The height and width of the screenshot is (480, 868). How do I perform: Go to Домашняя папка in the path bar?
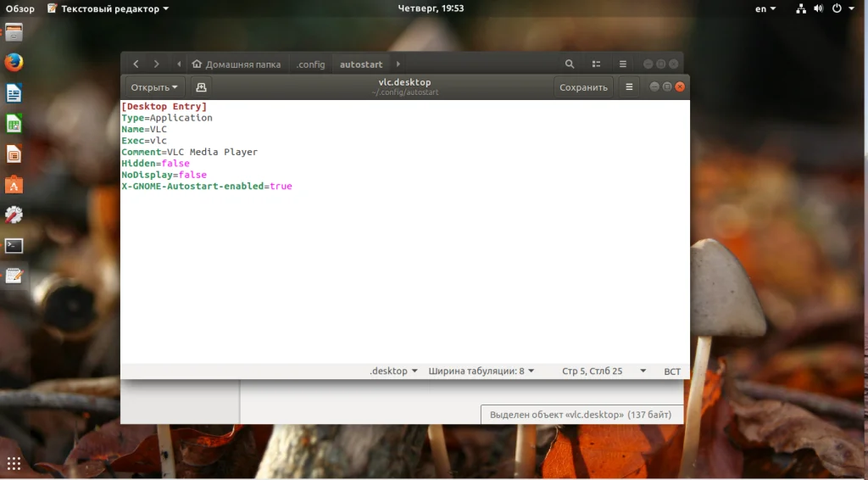236,64
